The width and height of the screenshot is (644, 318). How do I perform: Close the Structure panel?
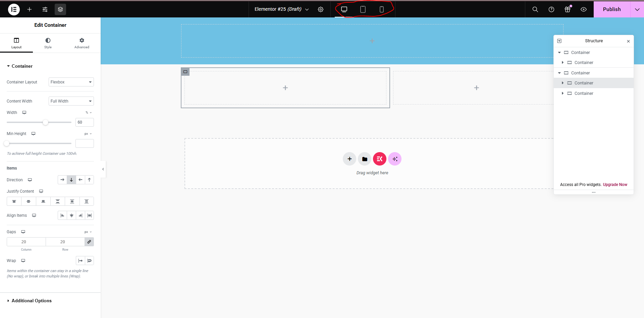[628, 41]
